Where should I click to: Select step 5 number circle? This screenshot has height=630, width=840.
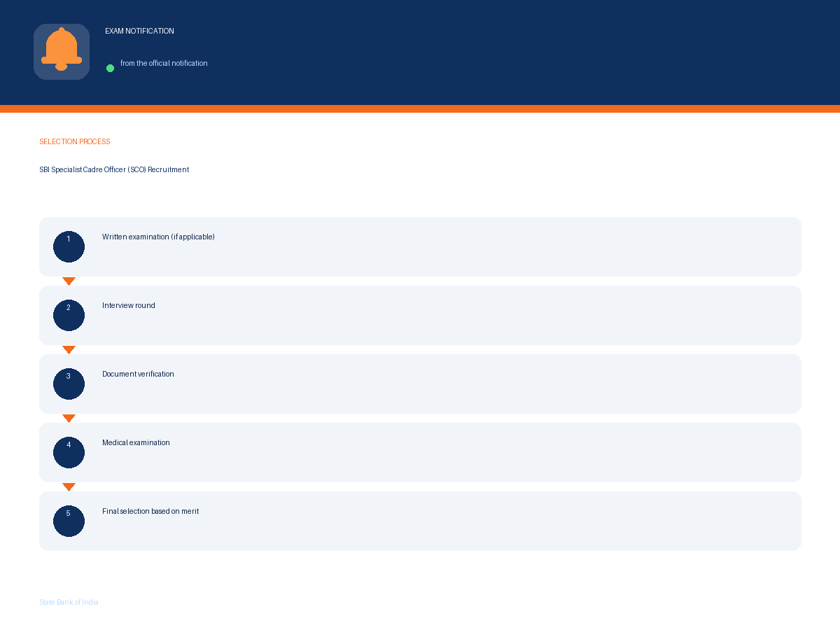click(69, 521)
